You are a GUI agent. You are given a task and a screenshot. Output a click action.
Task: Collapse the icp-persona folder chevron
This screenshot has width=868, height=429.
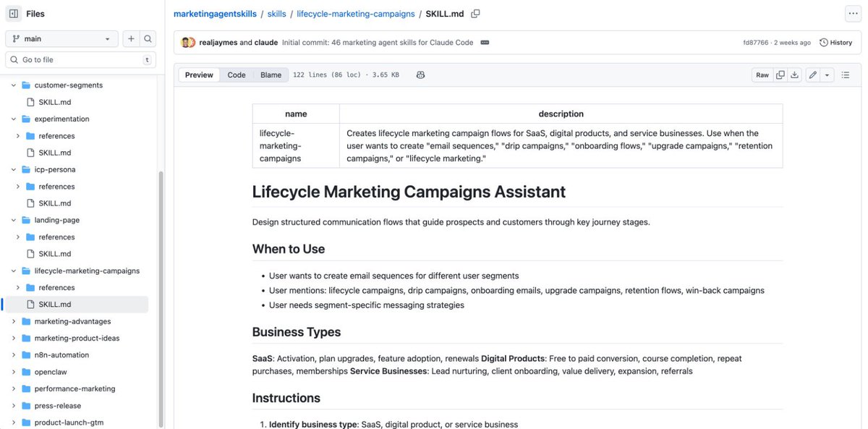(x=13, y=169)
